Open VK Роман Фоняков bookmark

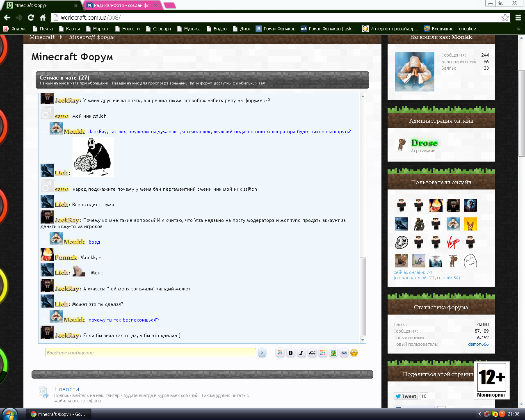coord(276,29)
